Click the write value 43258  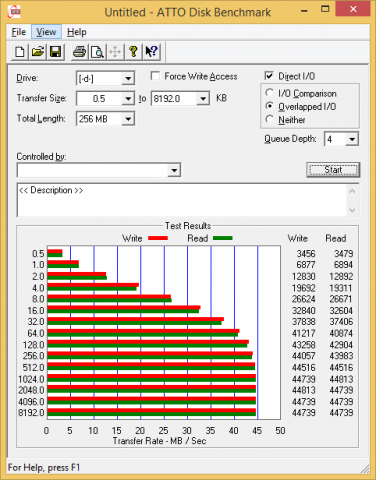304,345
